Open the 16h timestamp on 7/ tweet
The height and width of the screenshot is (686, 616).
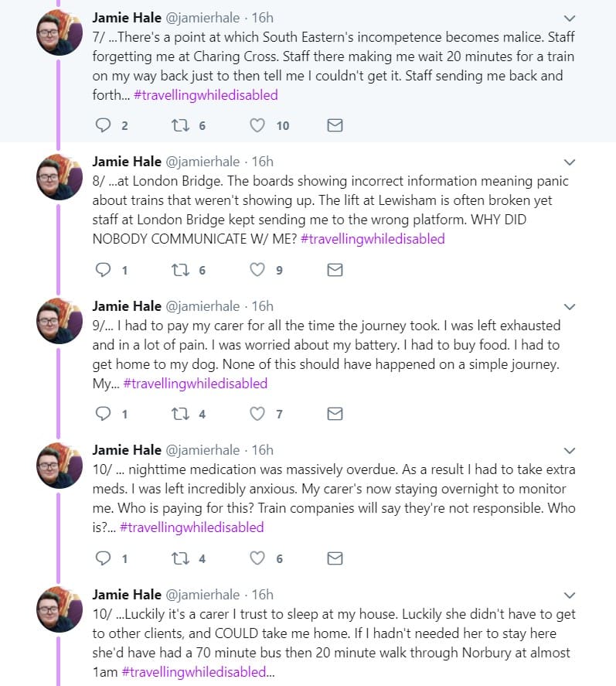[x=262, y=18]
